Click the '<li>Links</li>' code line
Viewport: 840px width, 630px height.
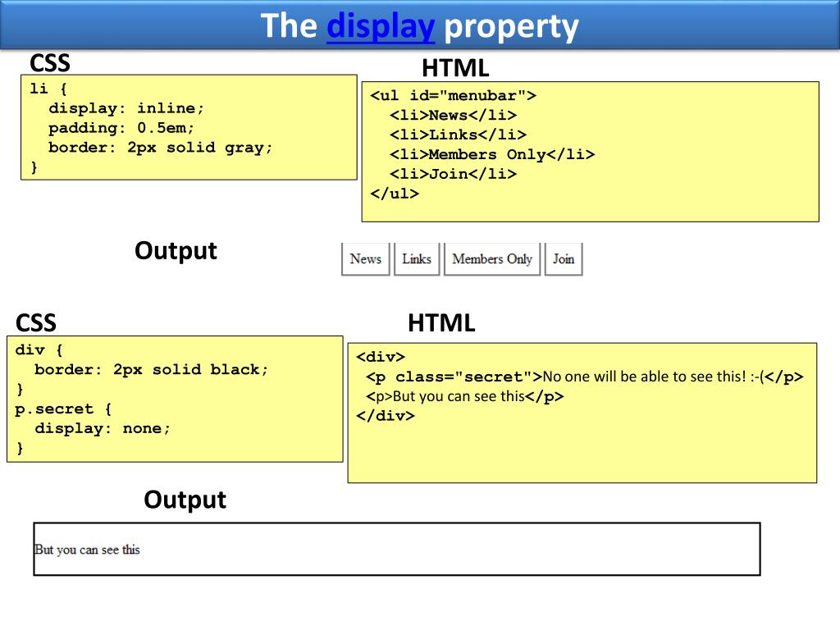pyautogui.click(x=458, y=135)
